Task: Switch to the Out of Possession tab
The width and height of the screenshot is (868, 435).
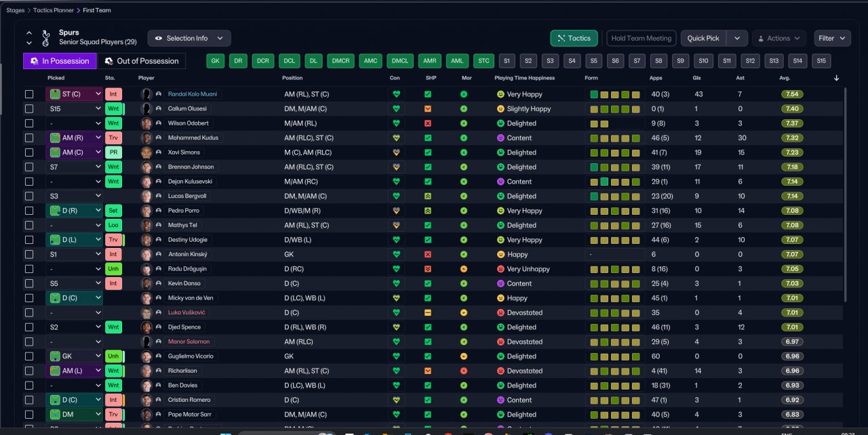Action: point(141,61)
